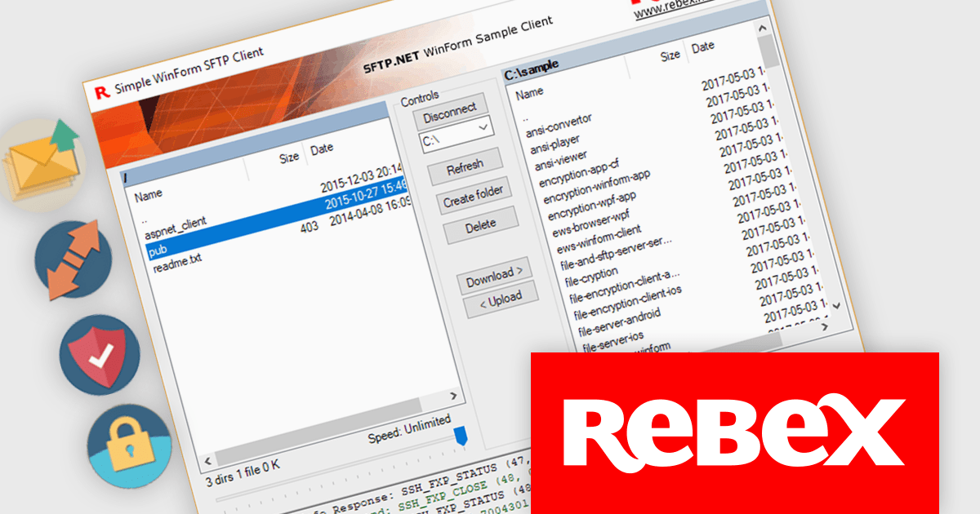
Task: Select the aspnet_client folder in remote list
Action: pos(176,227)
